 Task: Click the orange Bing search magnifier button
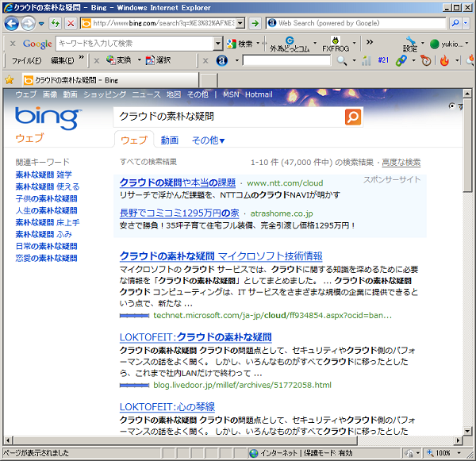[353, 117]
